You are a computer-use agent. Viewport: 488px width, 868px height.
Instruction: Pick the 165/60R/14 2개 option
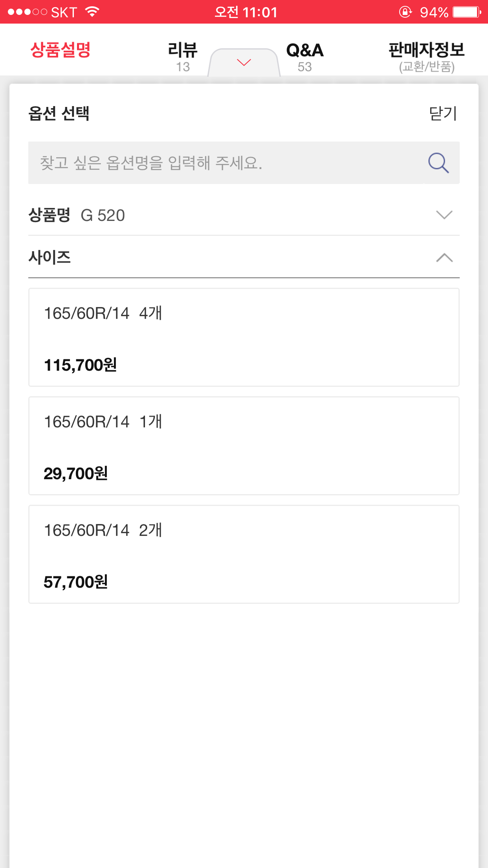click(x=244, y=554)
